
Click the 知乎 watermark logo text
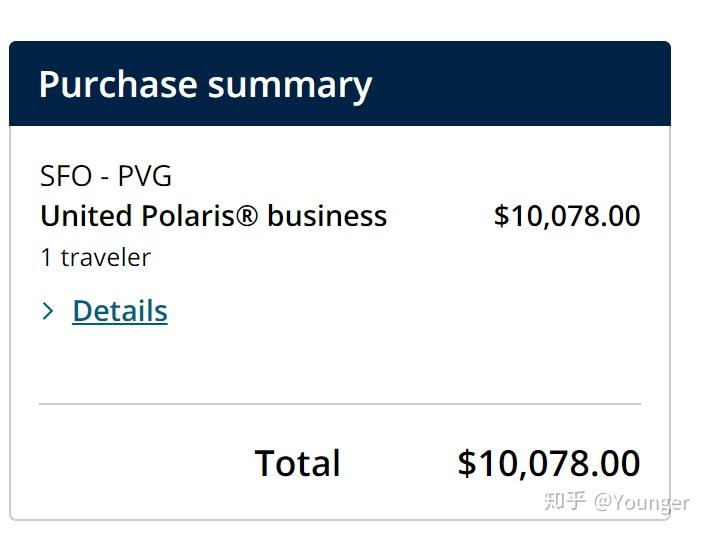coord(565,500)
